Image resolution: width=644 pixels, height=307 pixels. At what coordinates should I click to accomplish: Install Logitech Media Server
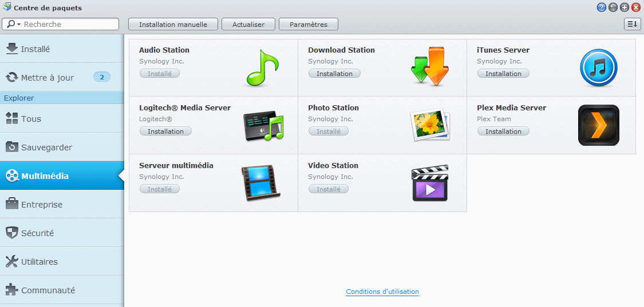click(x=165, y=131)
